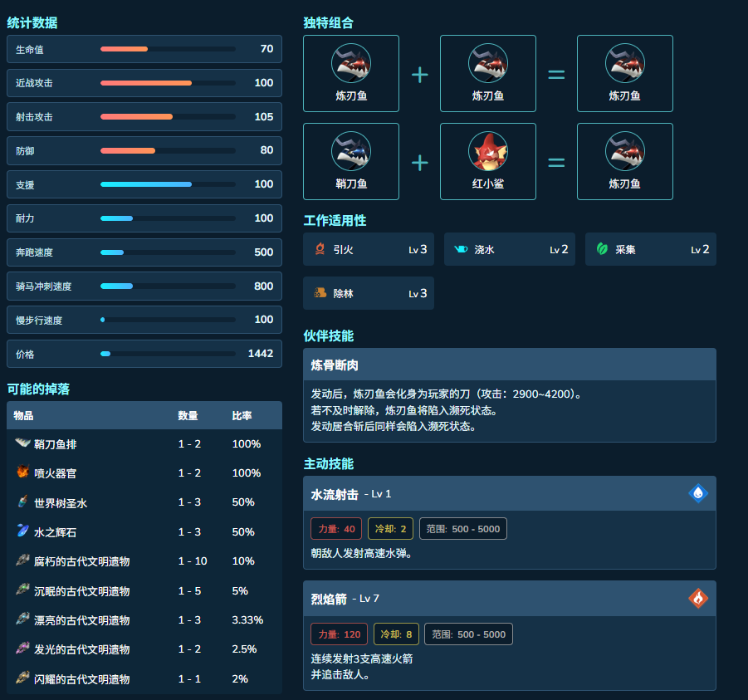The height and width of the screenshot is (700, 748).
Task: Click the 力量: 40 tag
Action: (336, 529)
